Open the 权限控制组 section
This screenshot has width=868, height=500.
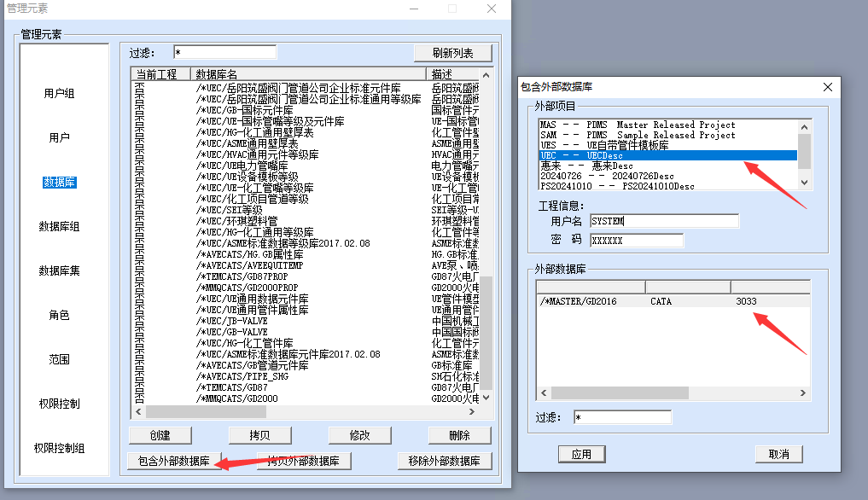pos(59,448)
